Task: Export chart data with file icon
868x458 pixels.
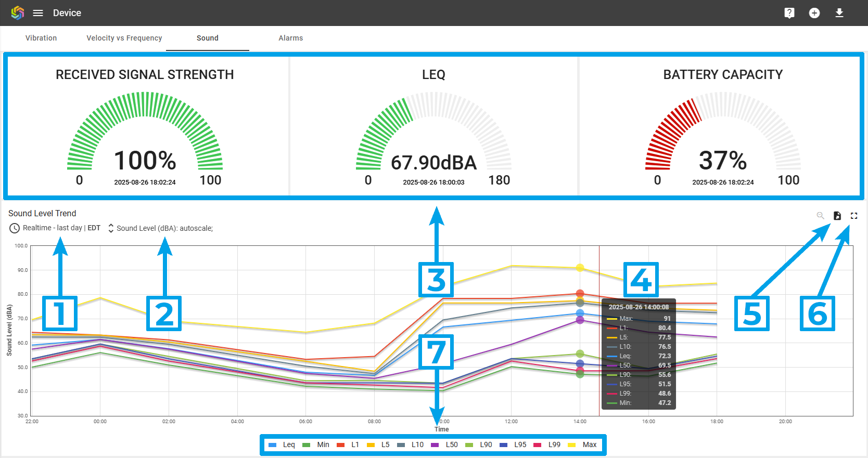Action: 837,215
